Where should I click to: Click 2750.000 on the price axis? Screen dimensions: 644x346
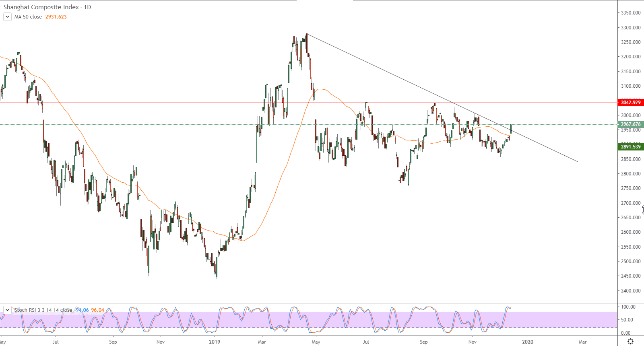(631, 188)
